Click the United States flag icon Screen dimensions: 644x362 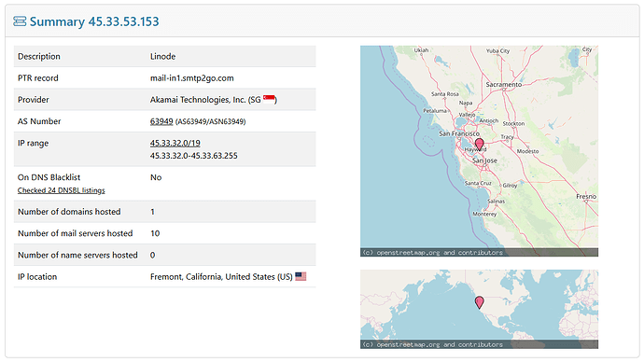[x=301, y=276]
